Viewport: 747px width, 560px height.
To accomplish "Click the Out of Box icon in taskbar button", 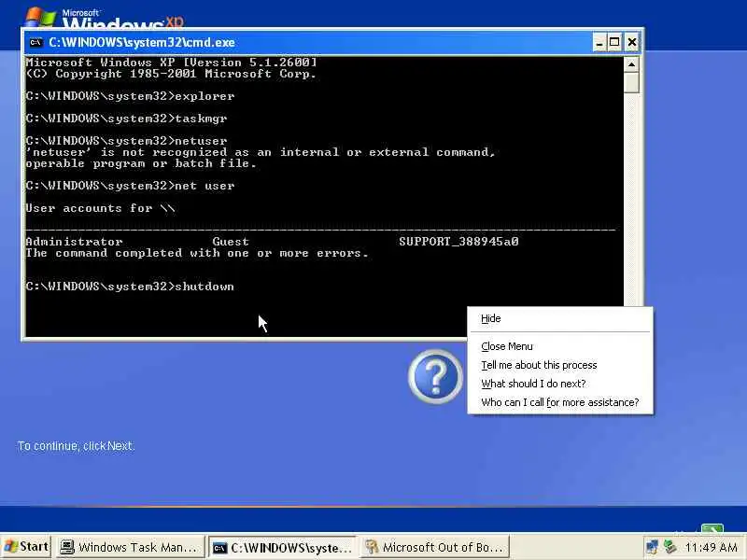I will click(x=372, y=547).
